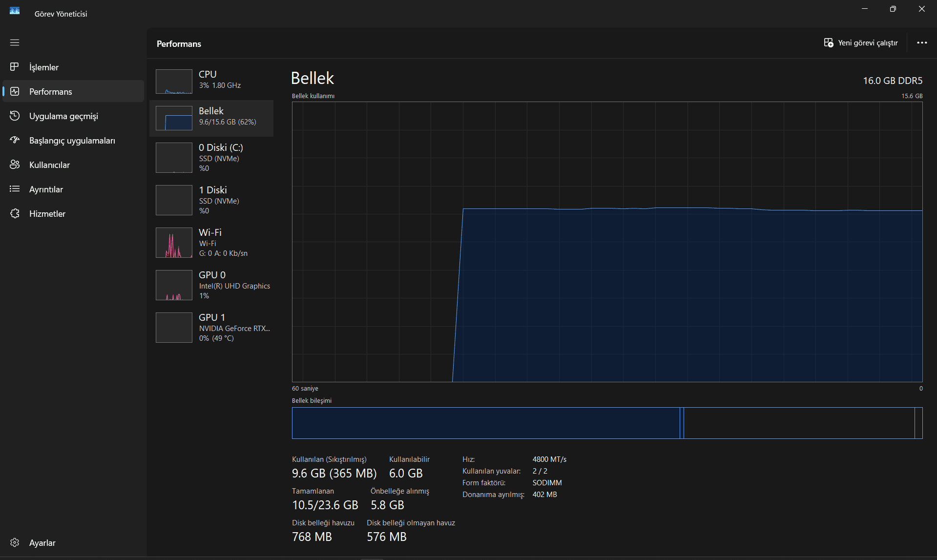Click the Bellek kullanımı usage graph
The image size is (937, 560).
(607, 242)
